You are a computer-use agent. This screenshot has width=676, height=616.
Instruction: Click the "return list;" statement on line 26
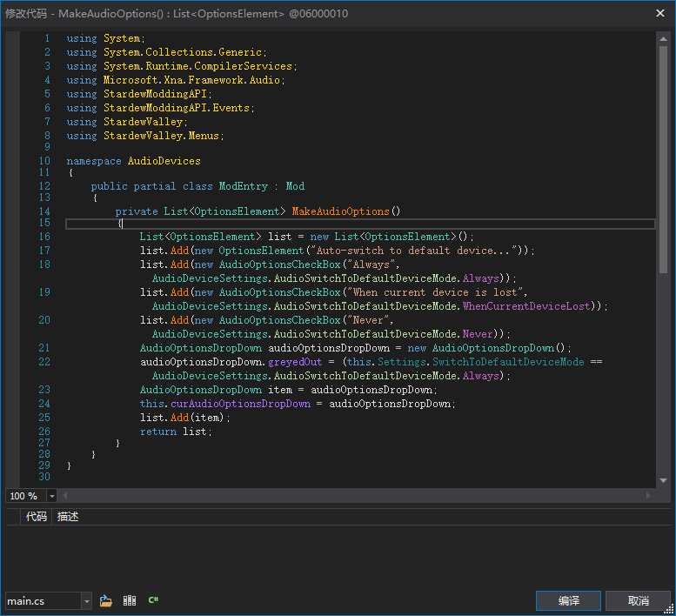point(176,432)
